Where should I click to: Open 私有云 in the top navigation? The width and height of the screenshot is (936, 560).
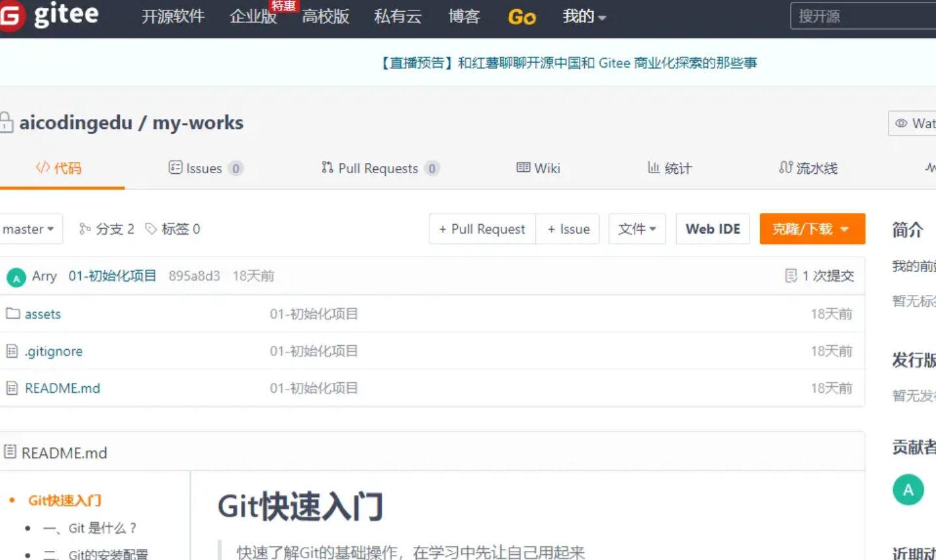[398, 16]
